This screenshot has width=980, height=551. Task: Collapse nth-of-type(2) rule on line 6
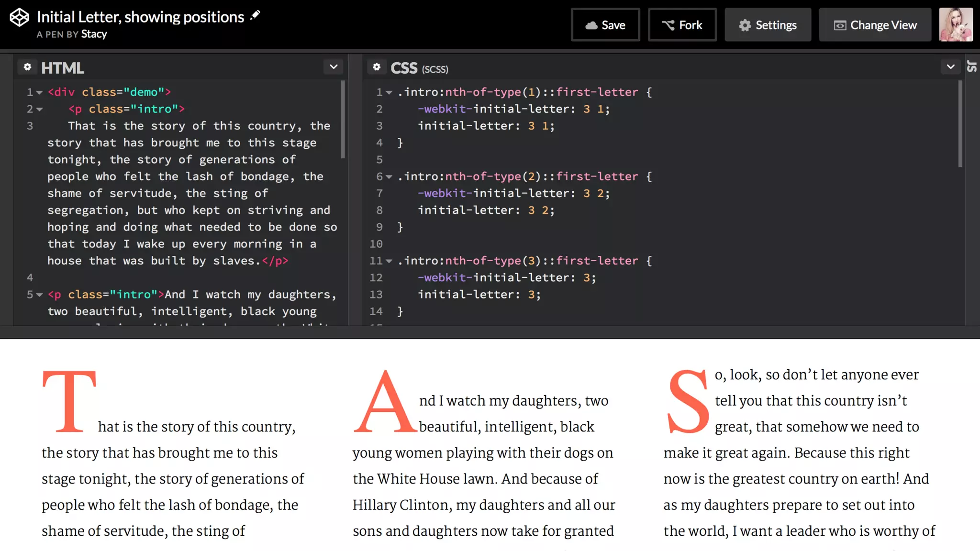pos(389,177)
